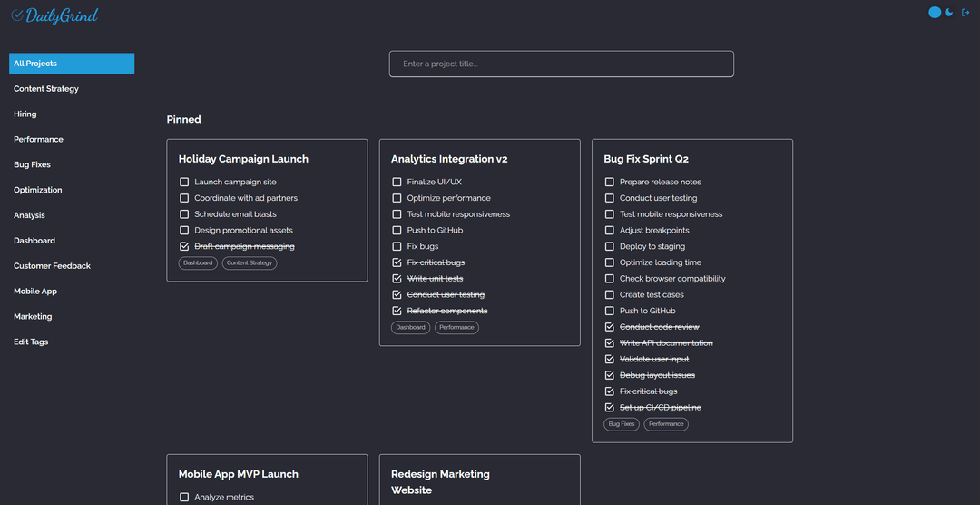Open the Content Strategy sidebar filter
This screenshot has height=505, width=980.
point(46,89)
